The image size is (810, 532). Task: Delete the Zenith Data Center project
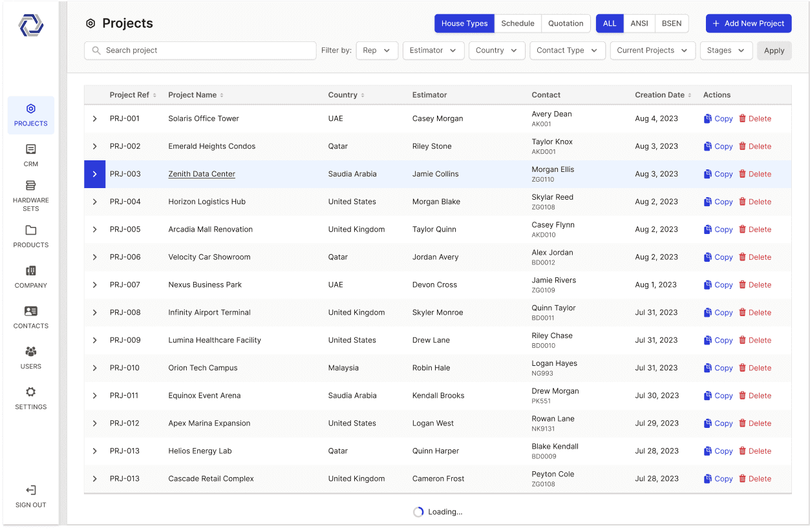pyautogui.click(x=755, y=174)
